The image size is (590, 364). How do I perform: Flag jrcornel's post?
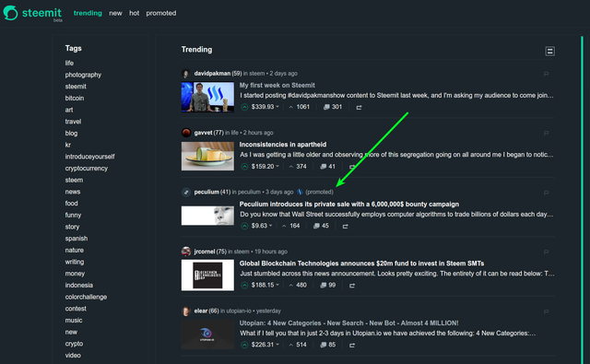point(546,252)
